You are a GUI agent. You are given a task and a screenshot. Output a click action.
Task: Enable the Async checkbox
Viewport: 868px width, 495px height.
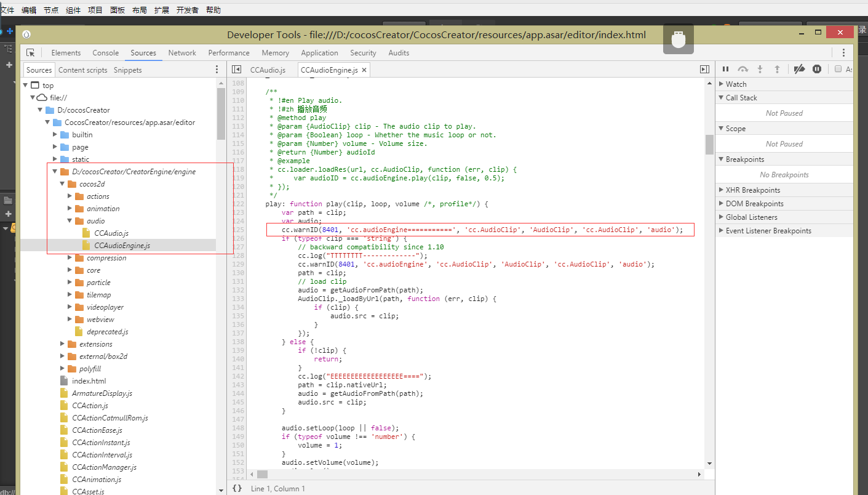838,70
